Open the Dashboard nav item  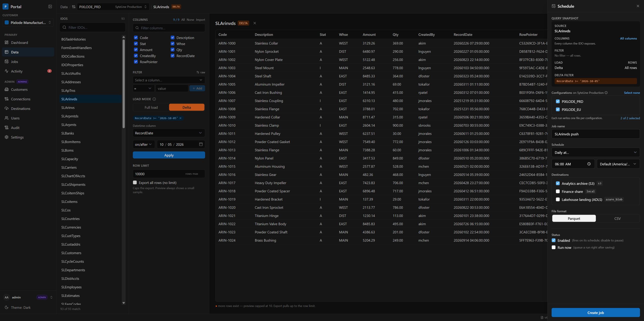pos(28,43)
